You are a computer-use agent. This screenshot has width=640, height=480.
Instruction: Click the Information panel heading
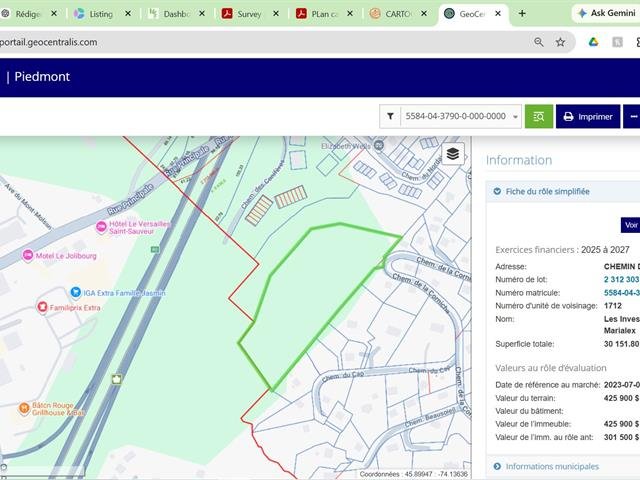519,160
